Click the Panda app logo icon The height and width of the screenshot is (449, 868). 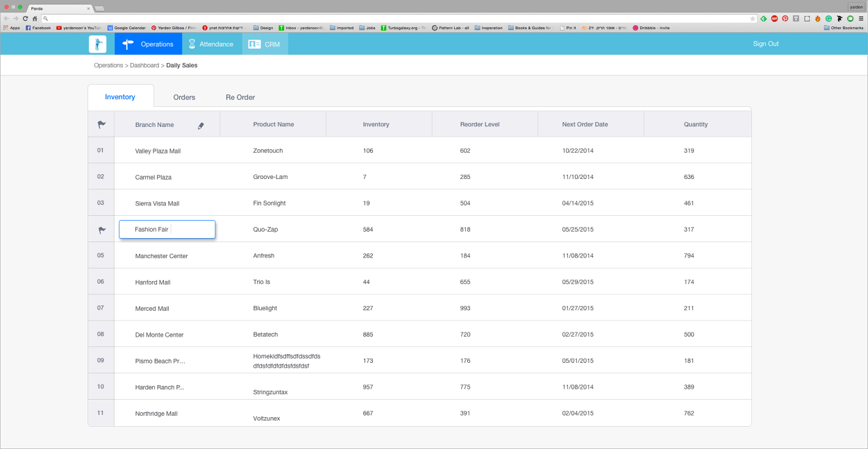[x=97, y=44]
